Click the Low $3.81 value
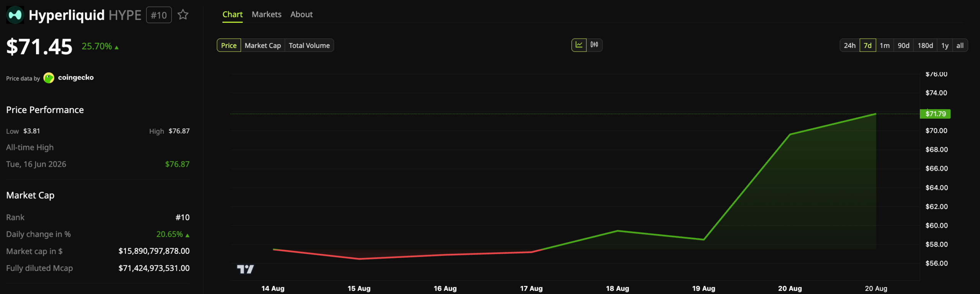The width and height of the screenshot is (980, 294). tap(31, 131)
